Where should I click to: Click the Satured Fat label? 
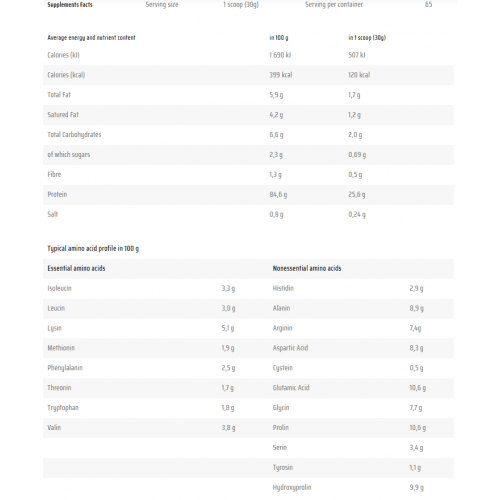coord(63,115)
